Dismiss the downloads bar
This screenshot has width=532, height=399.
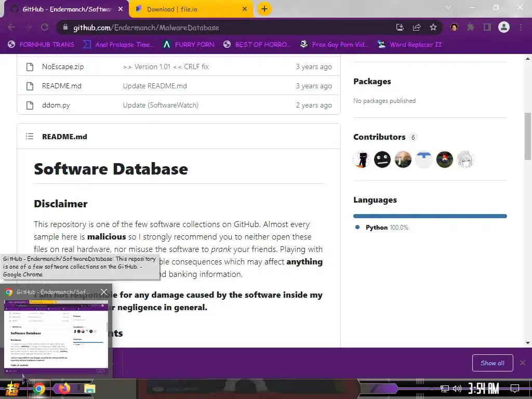[523, 363]
